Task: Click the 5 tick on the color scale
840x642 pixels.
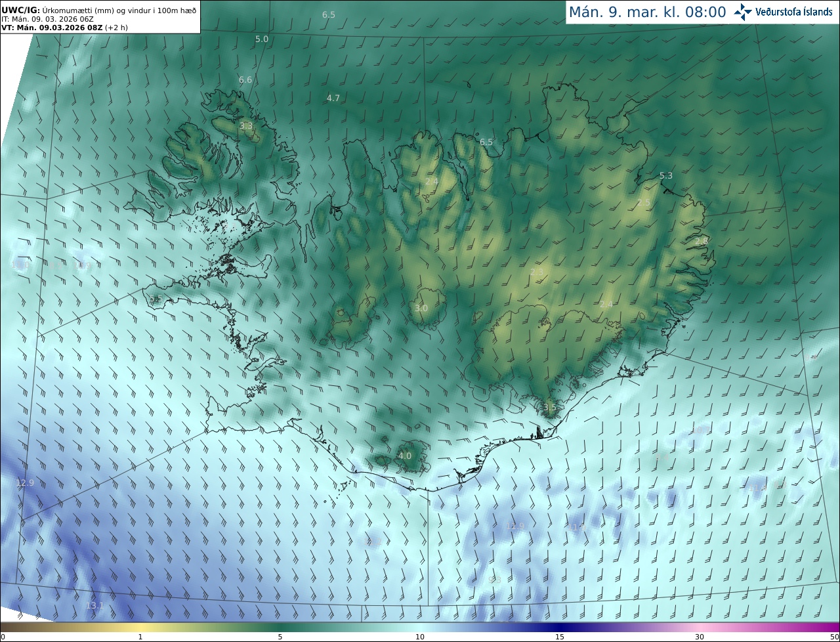Action: pos(280,637)
